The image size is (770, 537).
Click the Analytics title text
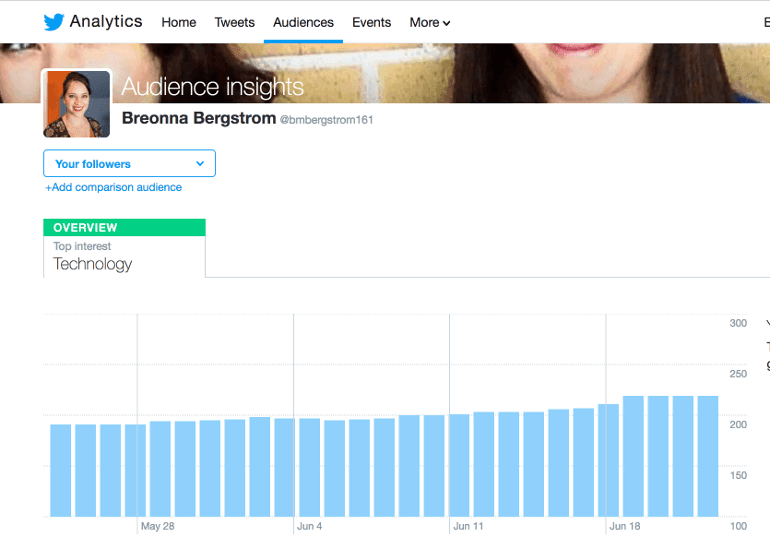click(x=106, y=21)
